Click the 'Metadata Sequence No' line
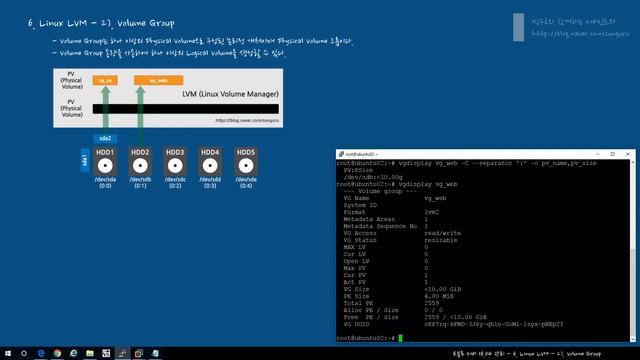 pos(386,226)
